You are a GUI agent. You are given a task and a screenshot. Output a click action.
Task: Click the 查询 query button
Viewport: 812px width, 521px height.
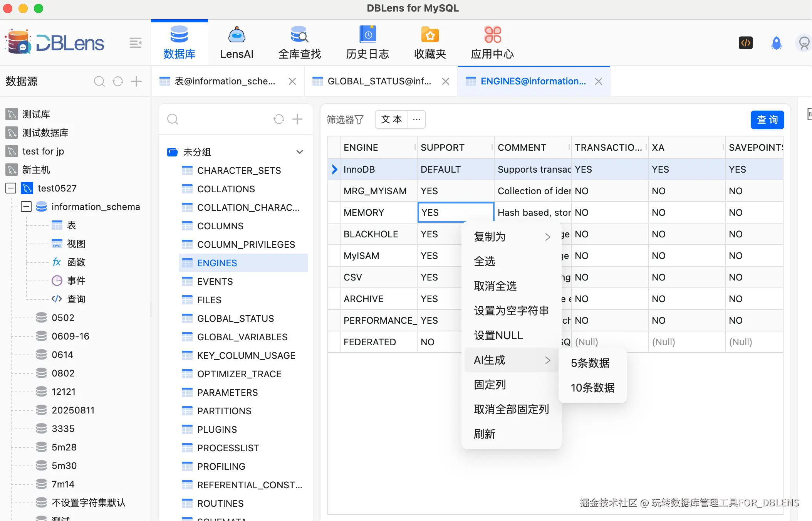[x=767, y=120]
